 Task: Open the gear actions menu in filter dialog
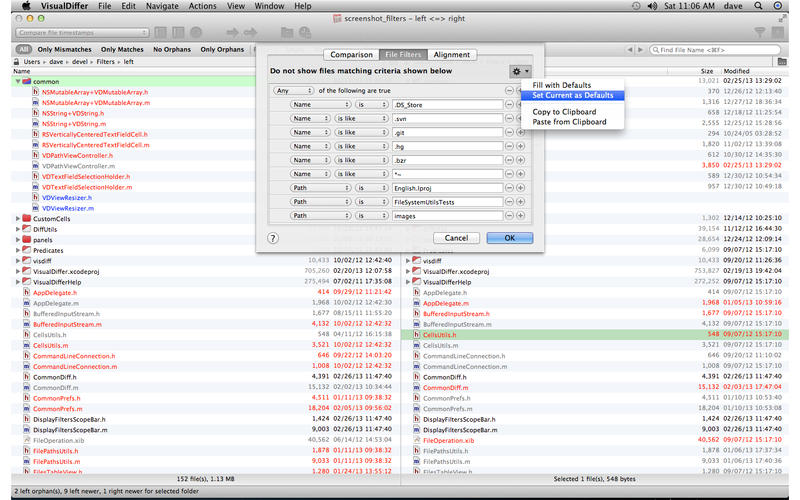click(520, 71)
